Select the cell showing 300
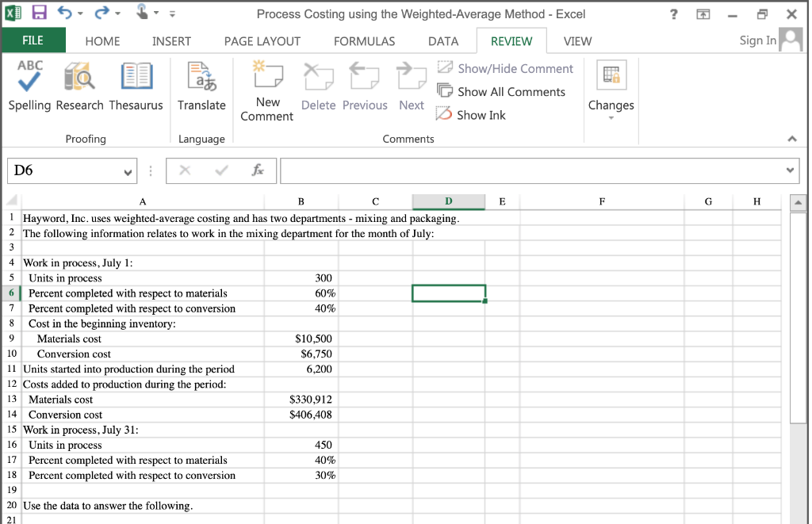 click(301, 278)
